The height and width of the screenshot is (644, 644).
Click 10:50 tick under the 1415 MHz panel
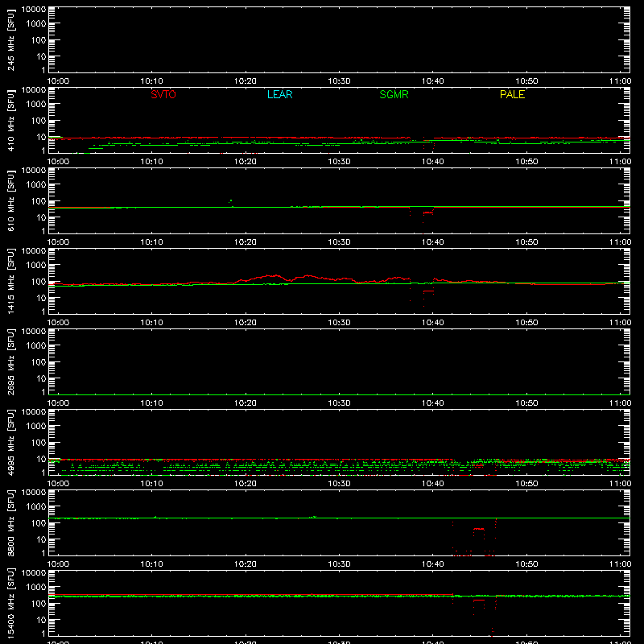pos(526,323)
